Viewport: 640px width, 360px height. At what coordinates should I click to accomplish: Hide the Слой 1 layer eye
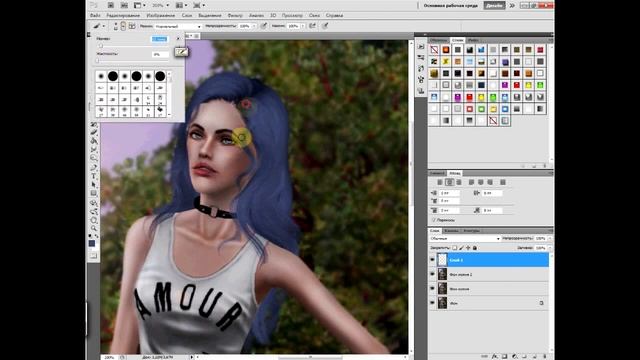point(432,260)
